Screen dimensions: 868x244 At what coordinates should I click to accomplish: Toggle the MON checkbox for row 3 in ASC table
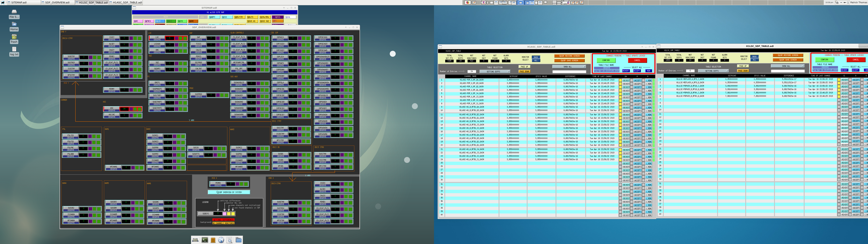644,87
